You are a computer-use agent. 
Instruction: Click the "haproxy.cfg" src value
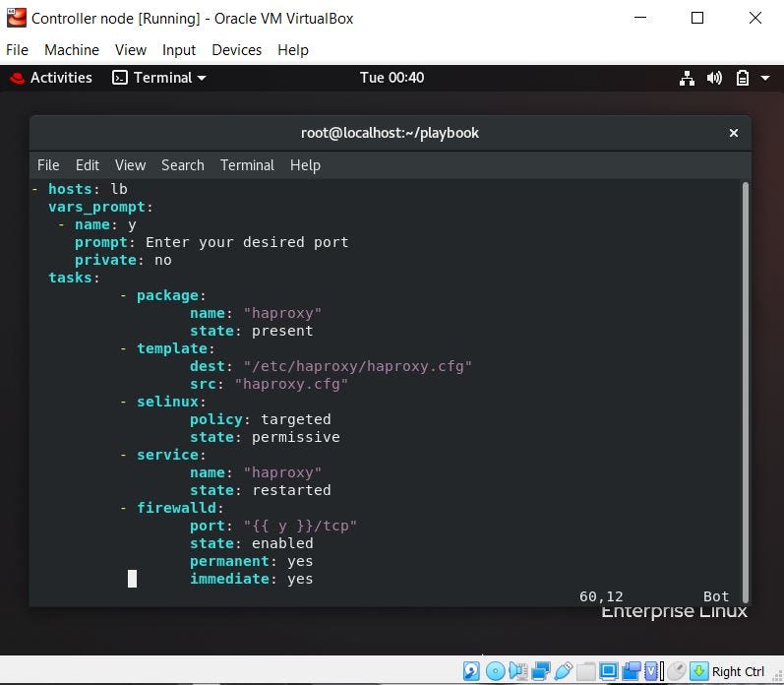pyautogui.click(x=291, y=384)
